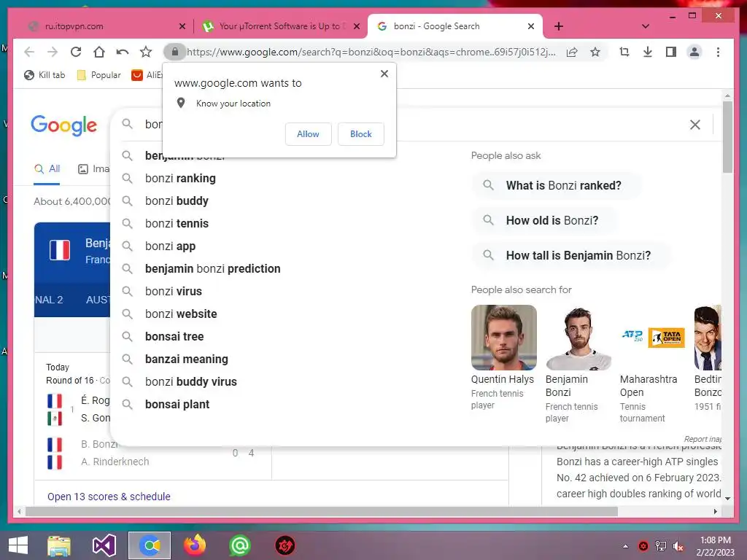Click the URL address bar
Viewport: 747px width, 560px height.
pos(371,52)
